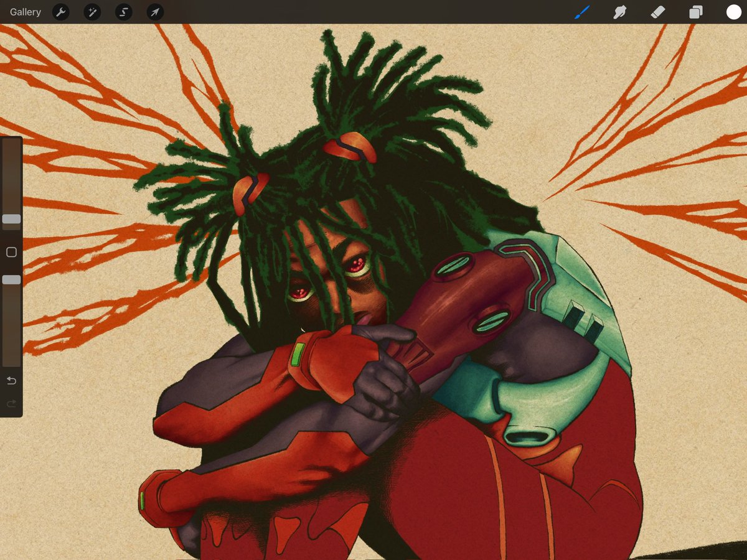Select the Eraser tool
The height and width of the screenshot is (560, 747).
658,12
